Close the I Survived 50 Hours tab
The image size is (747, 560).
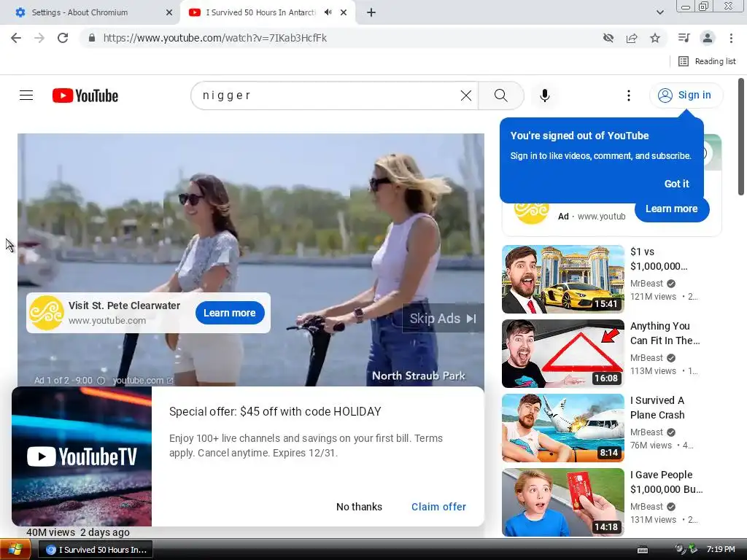pos(344,12)
